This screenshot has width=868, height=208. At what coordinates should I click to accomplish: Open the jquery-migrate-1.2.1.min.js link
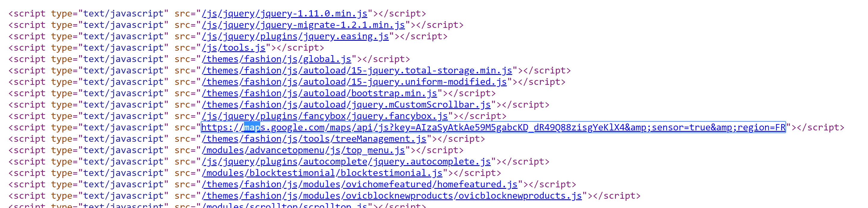(x=303, y=25)
